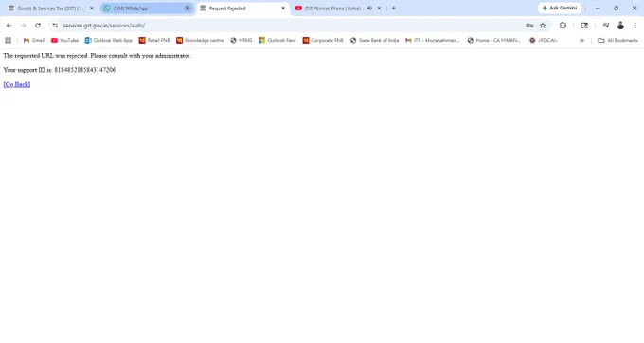Close the WhatsApp tab

(188, 9)
